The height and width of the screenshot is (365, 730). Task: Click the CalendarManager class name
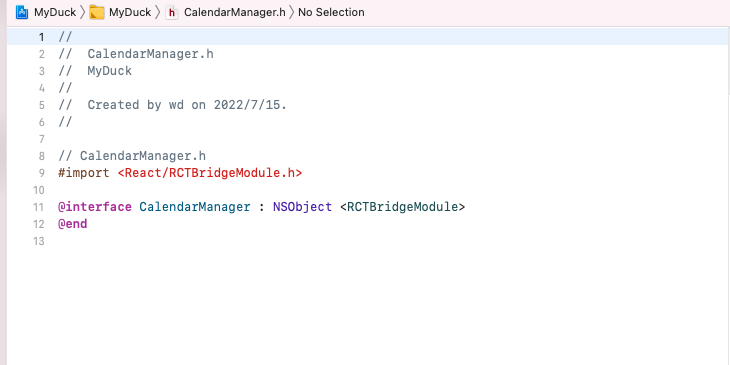[x=195, y=207]
